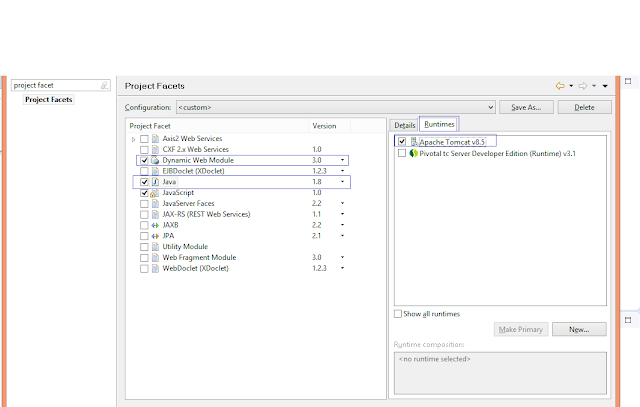Check the Pivotal tc Server runtime
The width and height of the screenshot is (640, 407).
click(x=402, y=153)
